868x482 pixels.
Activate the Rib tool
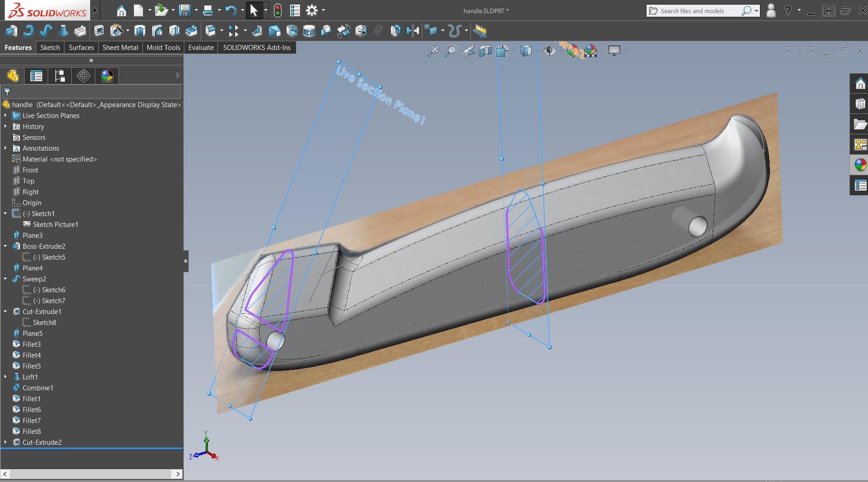(257, 31)
